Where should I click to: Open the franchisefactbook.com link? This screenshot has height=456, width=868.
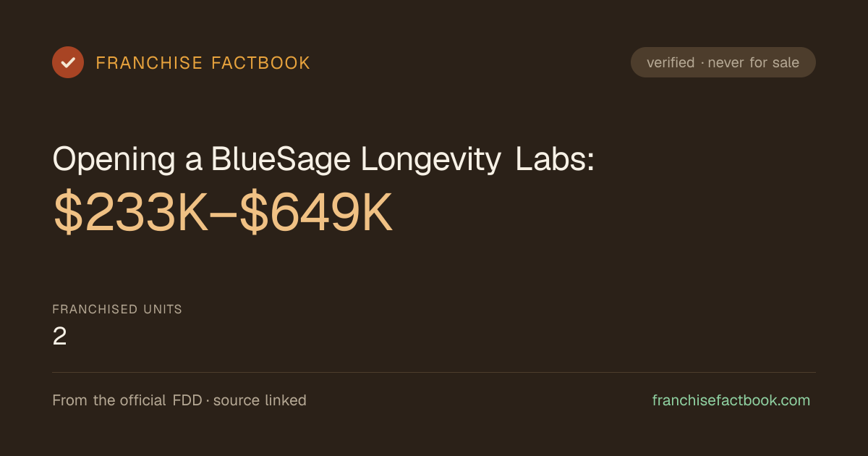click(x=731, y=400)
